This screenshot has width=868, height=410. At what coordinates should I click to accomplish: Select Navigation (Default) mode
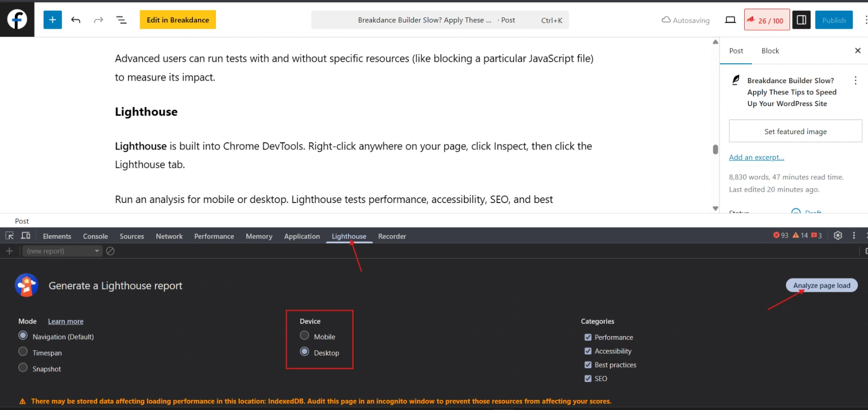[x=23, y=336]
